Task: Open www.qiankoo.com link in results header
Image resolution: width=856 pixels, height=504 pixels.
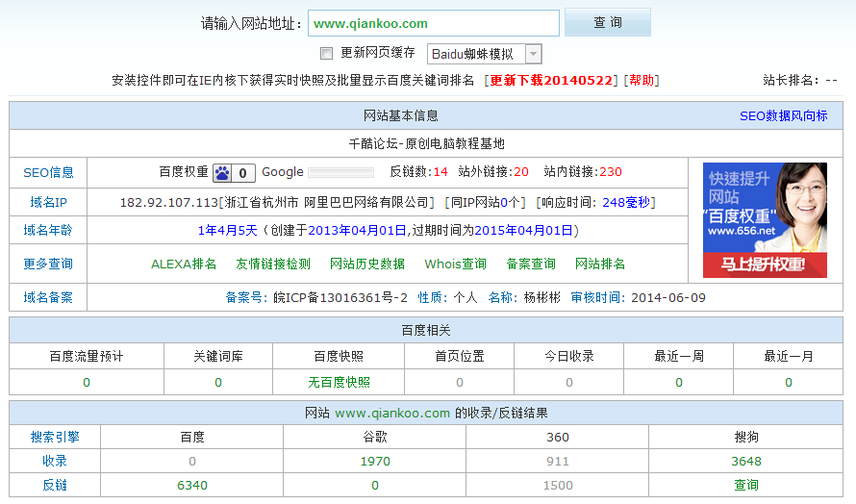Action: click(392, 414)
